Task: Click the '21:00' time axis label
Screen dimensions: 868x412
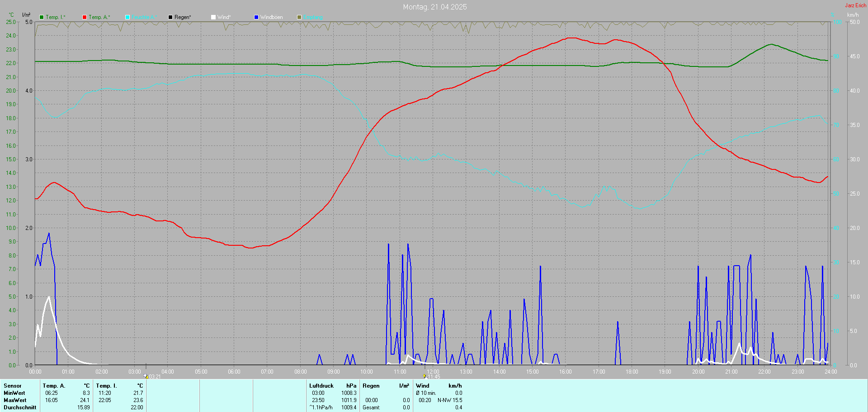Action: click(x=731, y=372)
